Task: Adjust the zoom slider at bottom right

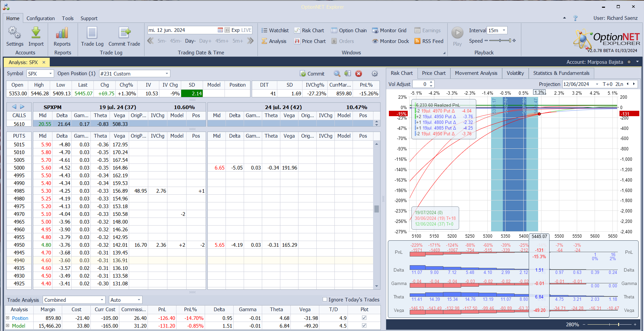Action: [x=609, y=324]
